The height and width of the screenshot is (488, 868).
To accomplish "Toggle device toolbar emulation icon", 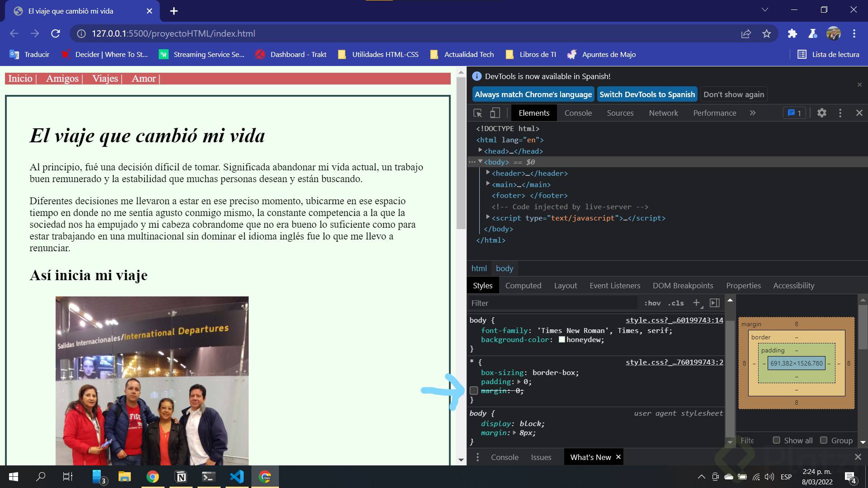I will [x=495, y=113].
